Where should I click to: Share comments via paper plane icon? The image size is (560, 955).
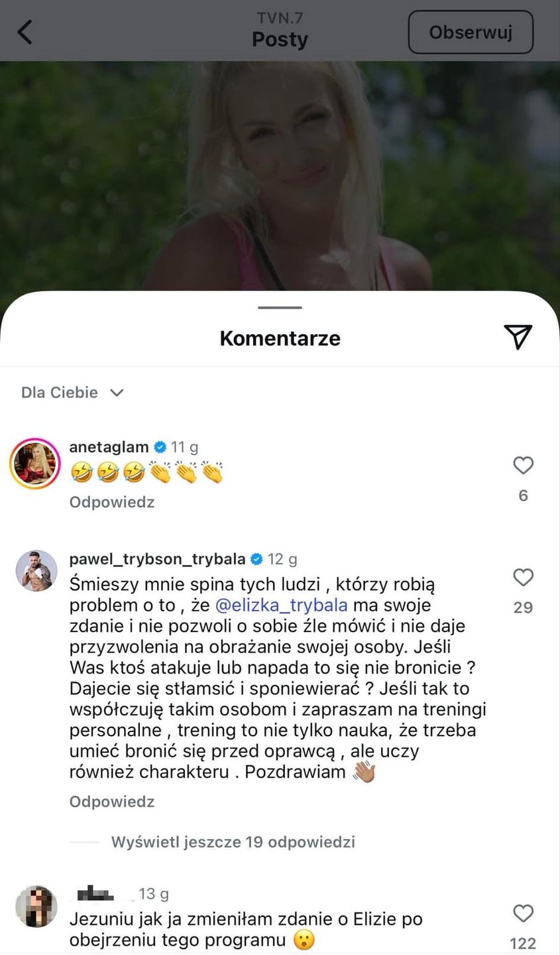518,337
